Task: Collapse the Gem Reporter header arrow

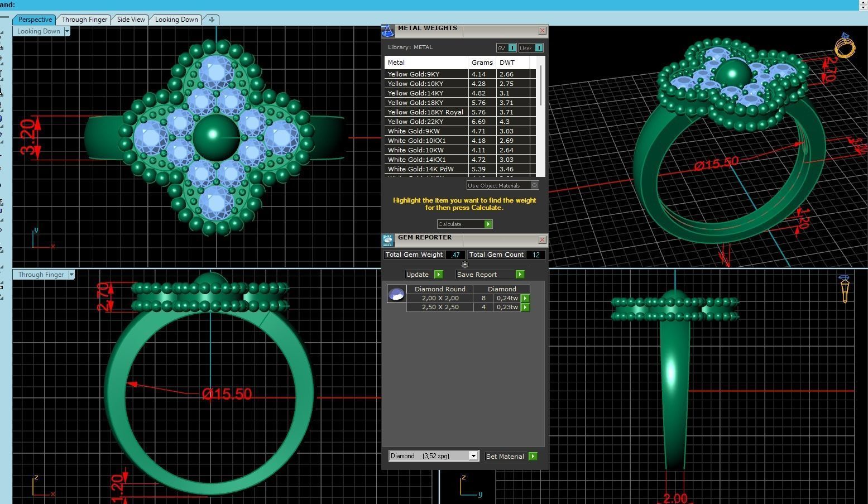Action: (x=465, y=265)
